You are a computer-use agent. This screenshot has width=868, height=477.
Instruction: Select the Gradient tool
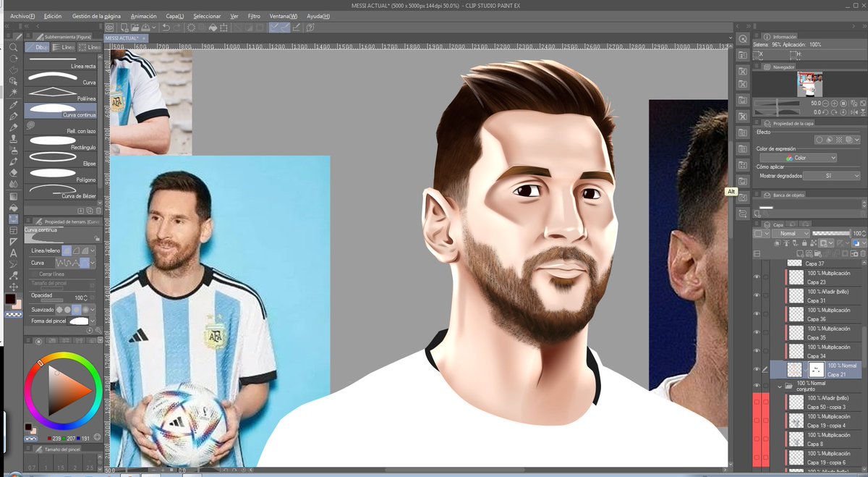13,196
